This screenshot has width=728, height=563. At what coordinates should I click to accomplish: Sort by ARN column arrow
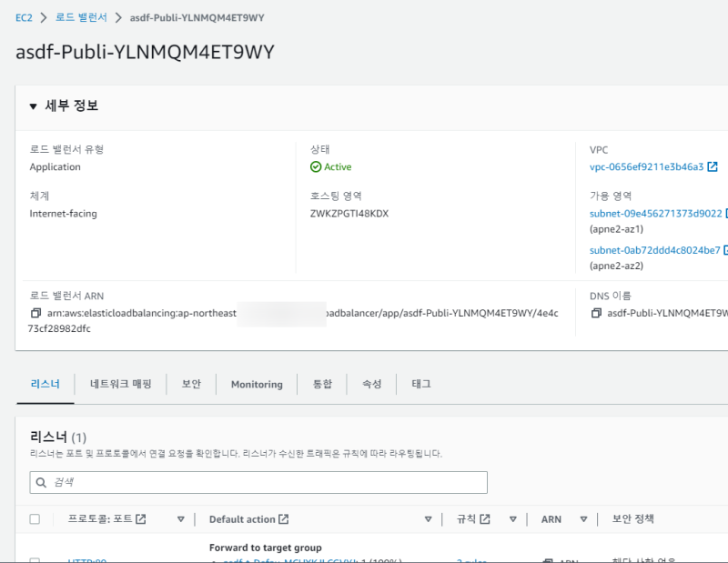582,519
